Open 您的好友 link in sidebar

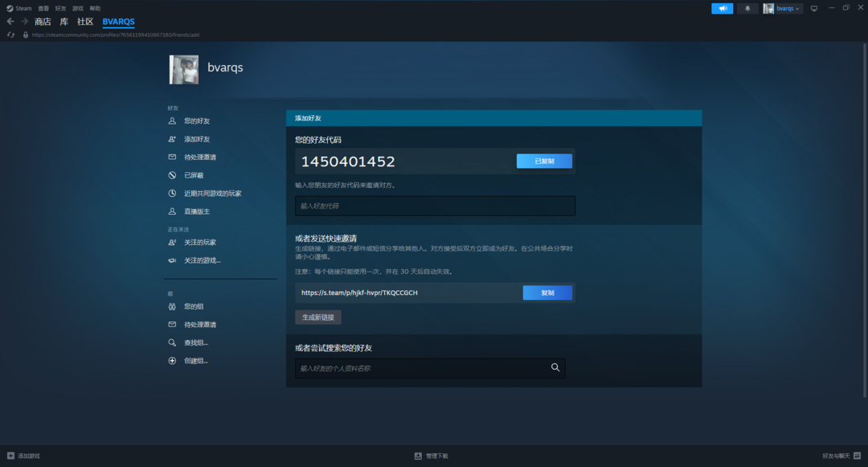[197, 121]
